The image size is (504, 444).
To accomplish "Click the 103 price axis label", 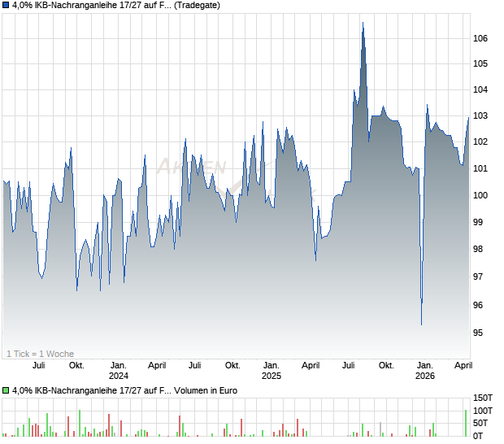I will click(480, 115).
